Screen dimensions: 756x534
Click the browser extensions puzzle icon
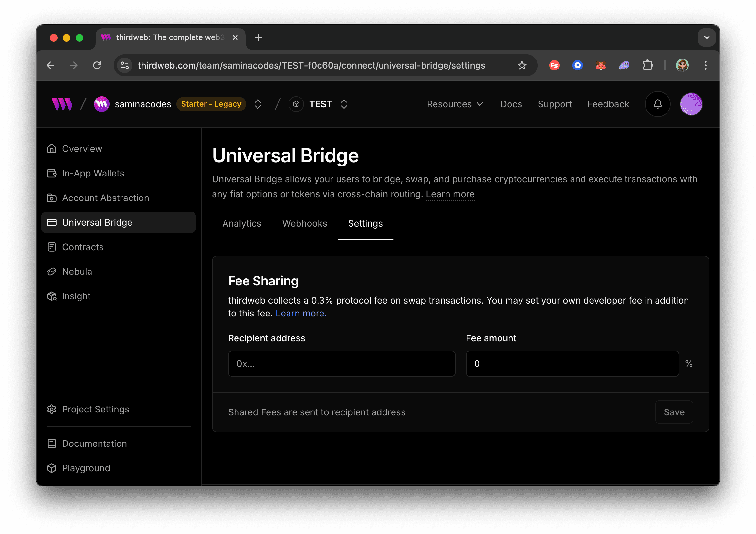647,65
